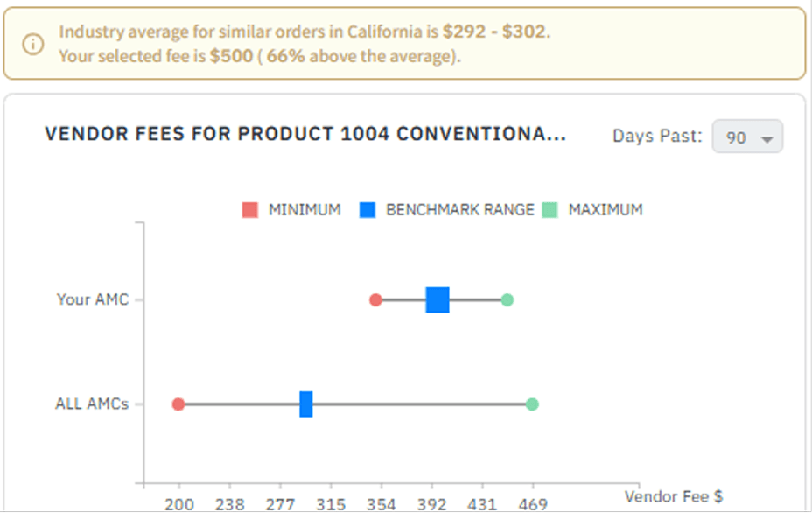Click Your AMC minimum data point
This screenshot has width=812, height=513.
point(375,300)
